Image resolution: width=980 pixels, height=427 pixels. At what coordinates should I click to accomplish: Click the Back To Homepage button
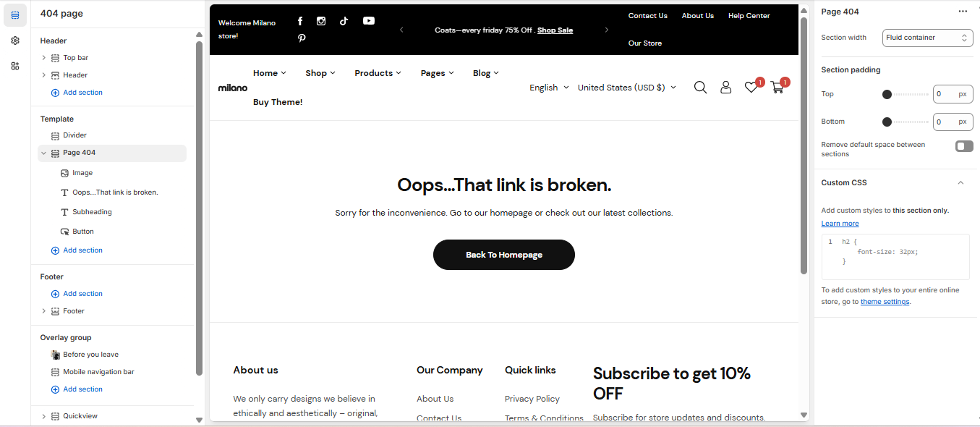503,255
